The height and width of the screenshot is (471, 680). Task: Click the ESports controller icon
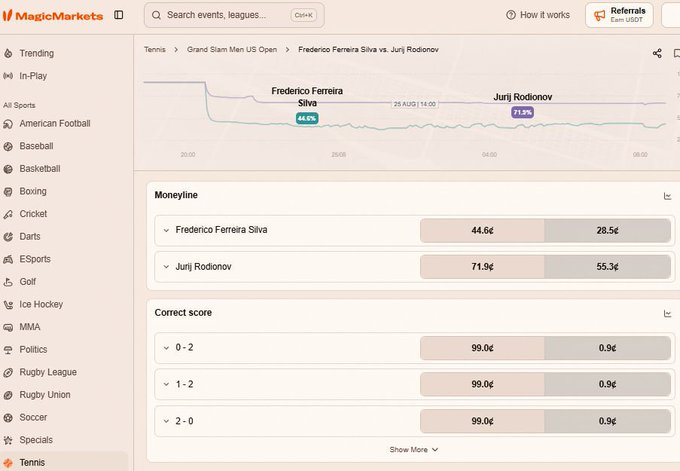coord(8,259)
